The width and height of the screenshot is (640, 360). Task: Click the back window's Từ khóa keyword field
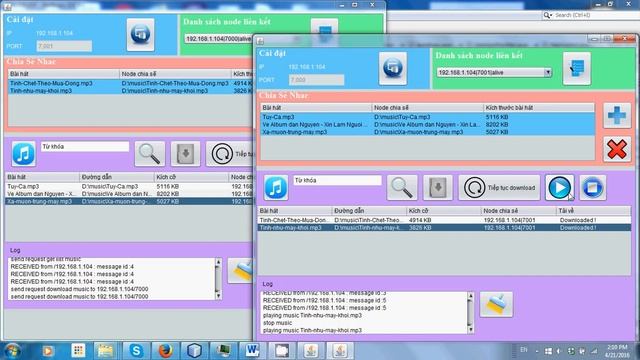click(85, 147)
